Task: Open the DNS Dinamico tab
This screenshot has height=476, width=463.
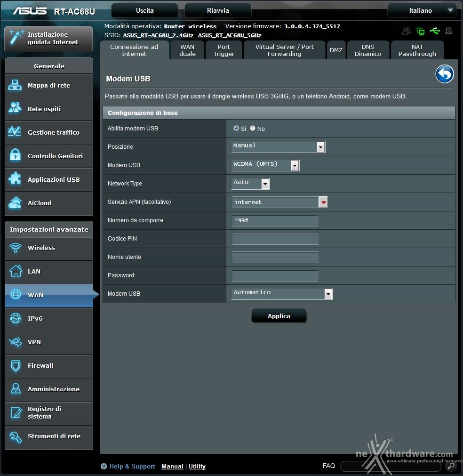Action: 368,50
